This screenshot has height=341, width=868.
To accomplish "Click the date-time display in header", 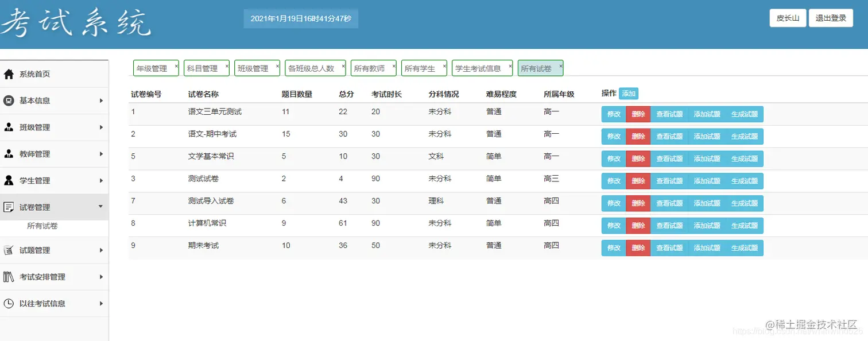I will click(x=301, y=18).
